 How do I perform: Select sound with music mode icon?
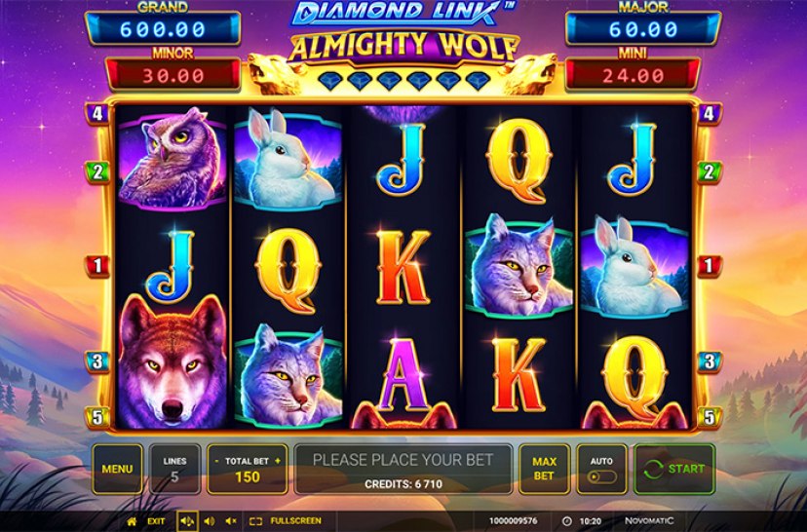point(187,521)
